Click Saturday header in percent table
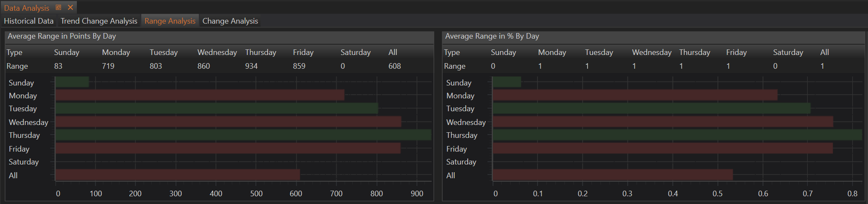868x204 pixels. (x=788, y=52)
